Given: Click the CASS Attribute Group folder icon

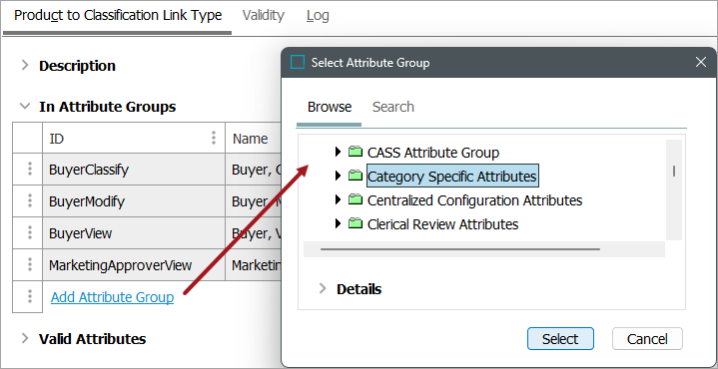Looking at the screenshot, I should click(x=355, y=152).
